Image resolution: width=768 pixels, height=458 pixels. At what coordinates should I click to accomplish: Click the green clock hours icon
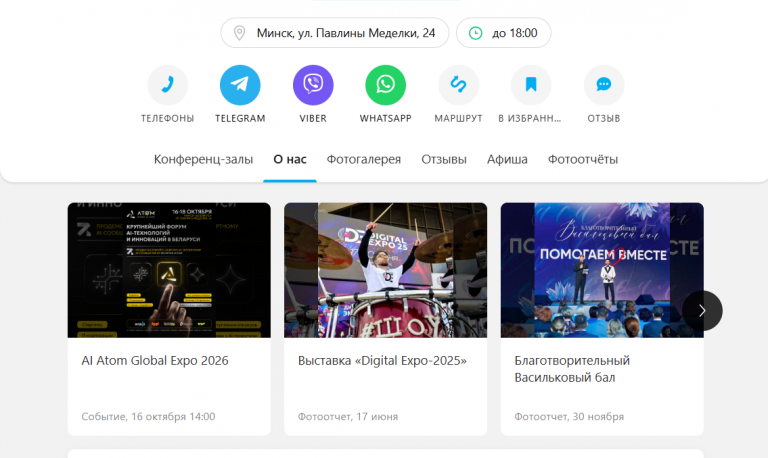tap(476, 33)
